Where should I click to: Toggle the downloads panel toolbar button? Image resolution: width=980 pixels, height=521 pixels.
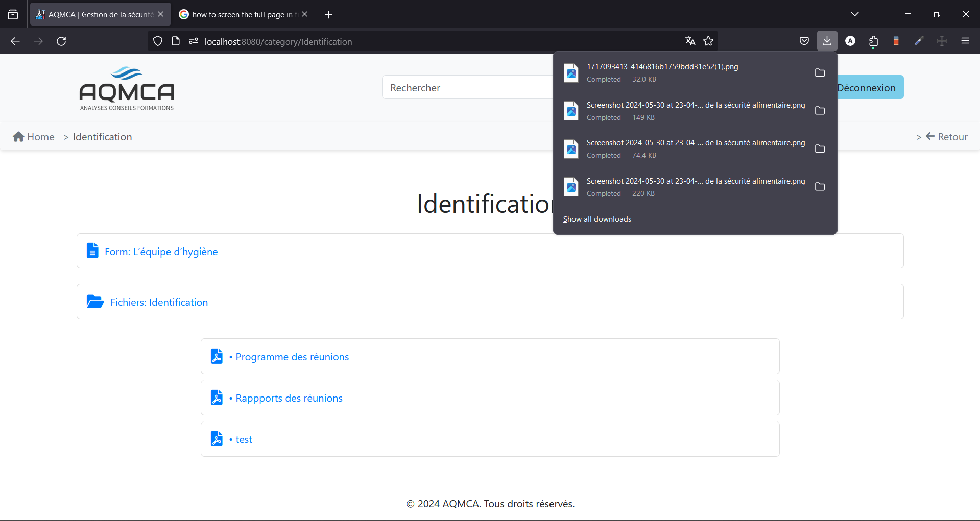tap(827, 41)
